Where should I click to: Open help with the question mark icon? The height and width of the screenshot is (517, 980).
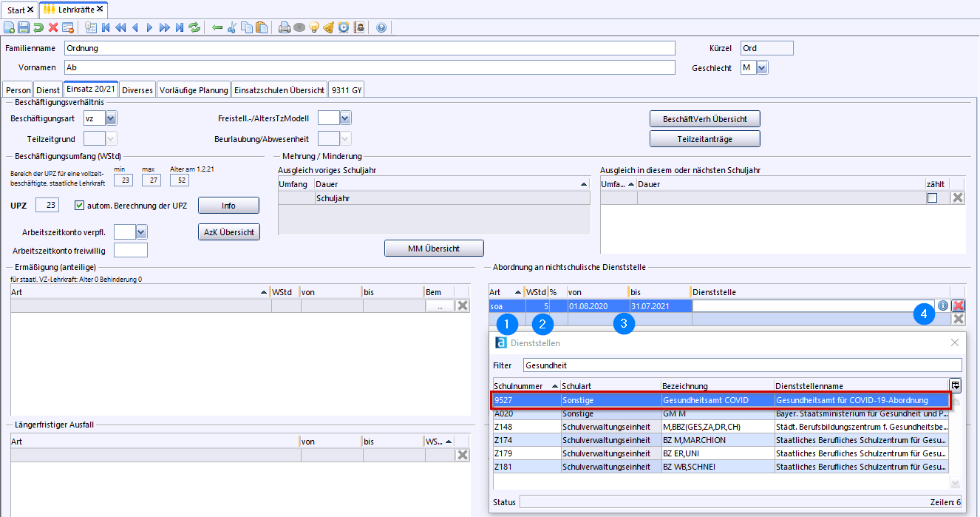(x=381, y=28)
